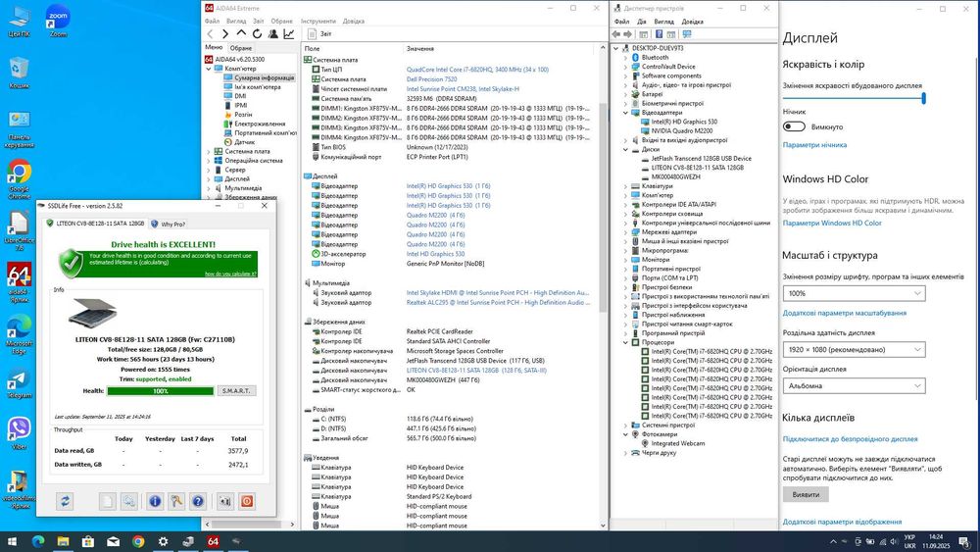
Task: Open Viber desktop shortcut
Action: click(x=19, y=432)
